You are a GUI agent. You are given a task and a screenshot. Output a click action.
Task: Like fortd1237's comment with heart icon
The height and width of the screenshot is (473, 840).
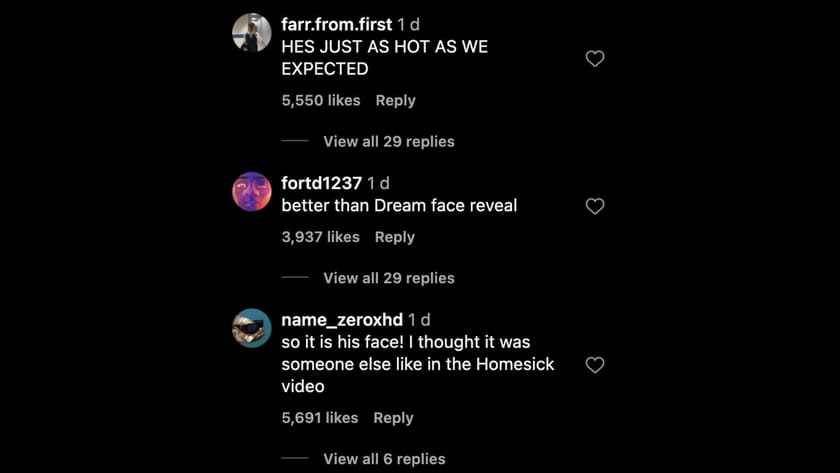click(594, 206)
